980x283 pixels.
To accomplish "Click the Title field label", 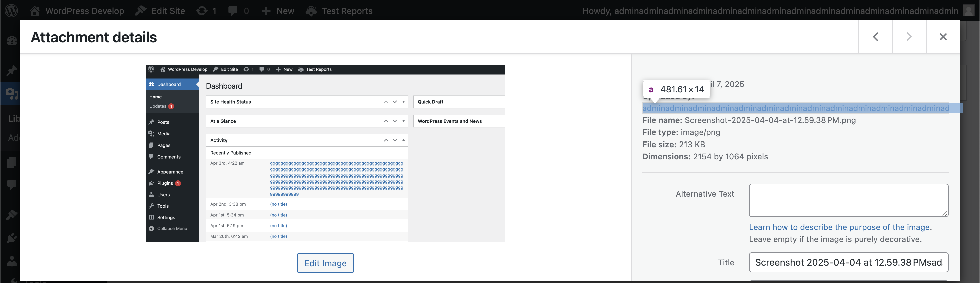I will [x=726, y=262].
